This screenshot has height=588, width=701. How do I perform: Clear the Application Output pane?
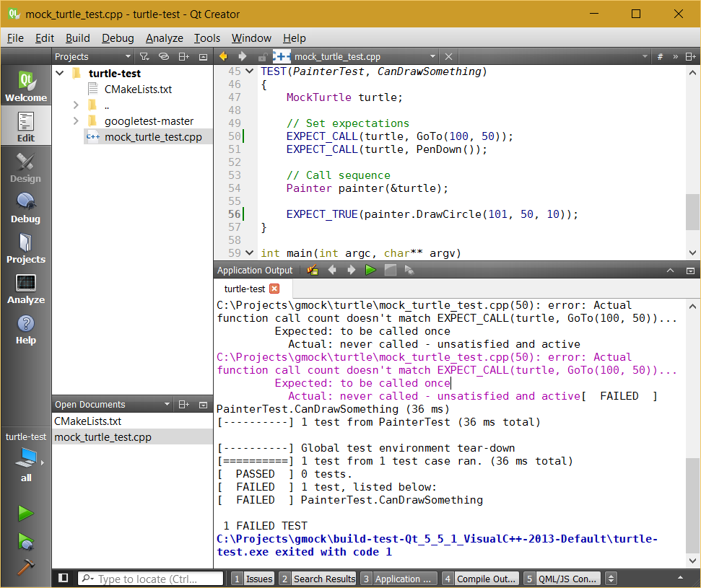pos(313,271)
